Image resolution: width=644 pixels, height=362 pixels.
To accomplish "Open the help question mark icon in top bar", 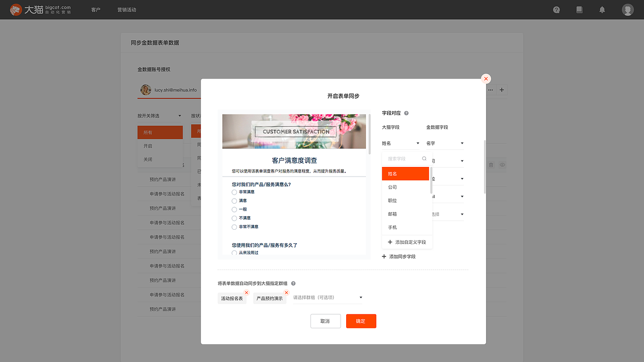I will [556, 10].
